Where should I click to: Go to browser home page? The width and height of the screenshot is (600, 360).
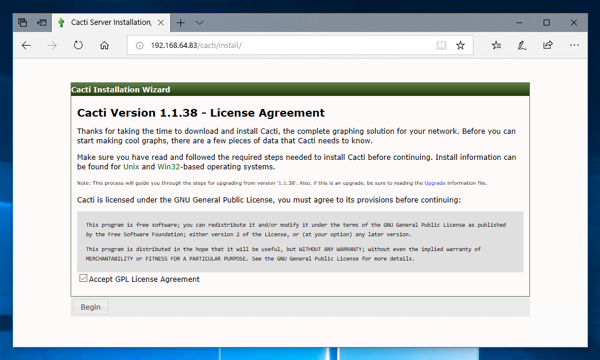click(x=104, y=46)
